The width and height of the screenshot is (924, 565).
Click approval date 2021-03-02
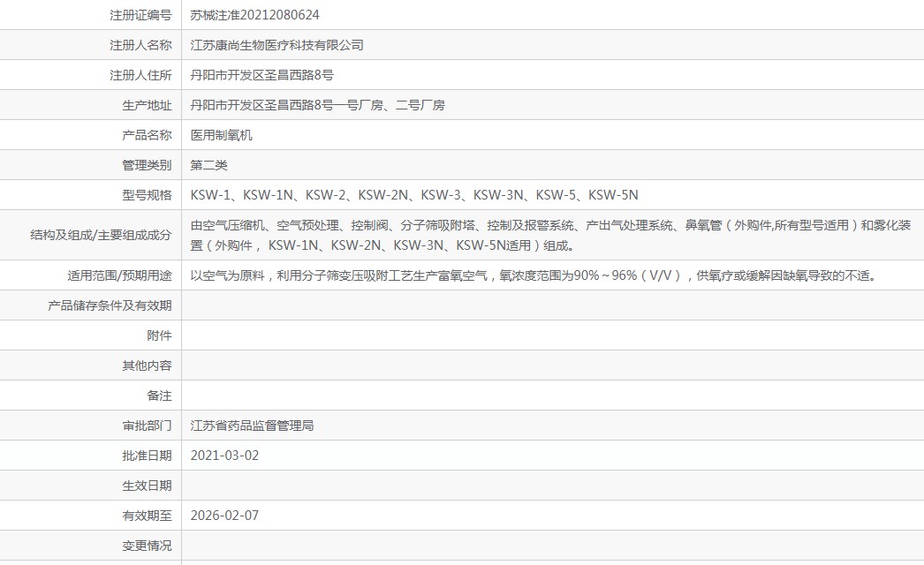click(224, 456)
